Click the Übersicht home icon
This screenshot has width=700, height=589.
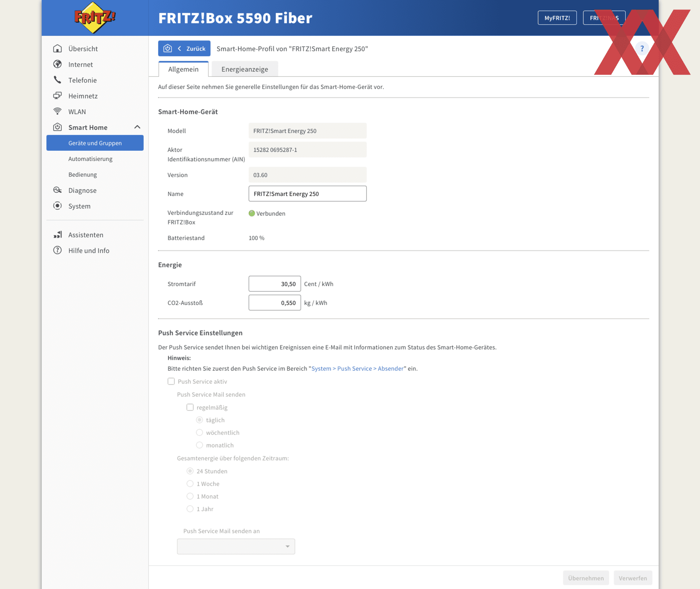click(x=57, y=49)
